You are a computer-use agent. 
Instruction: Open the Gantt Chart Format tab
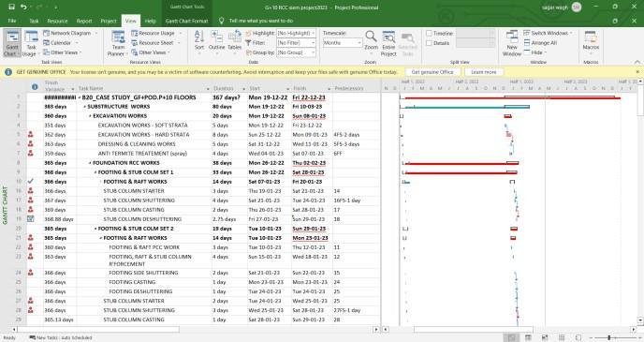[187, 21]
